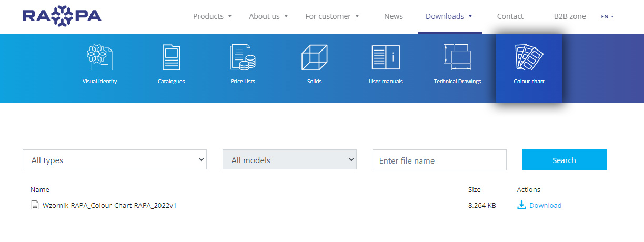The image size is (644, 242).
Task: Click the download arrow icon next to Download
Action: pyautogui.click(x=522, y=205)
